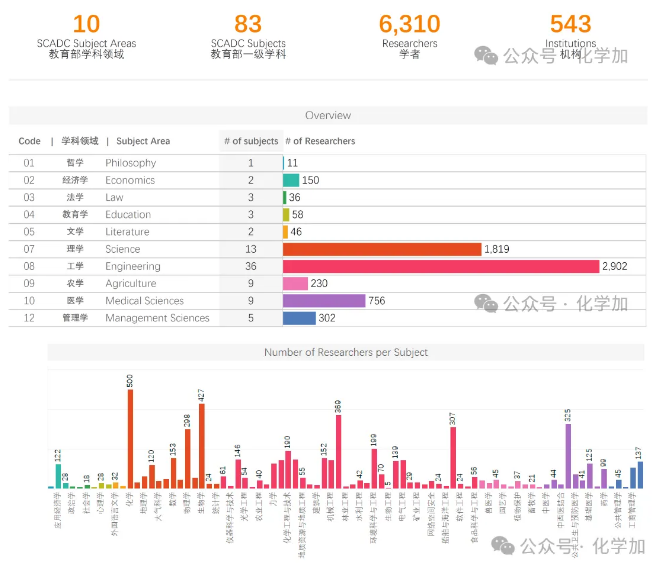Click 'Number of Researchers per Subject' chart title

click(x=346, y=352)
